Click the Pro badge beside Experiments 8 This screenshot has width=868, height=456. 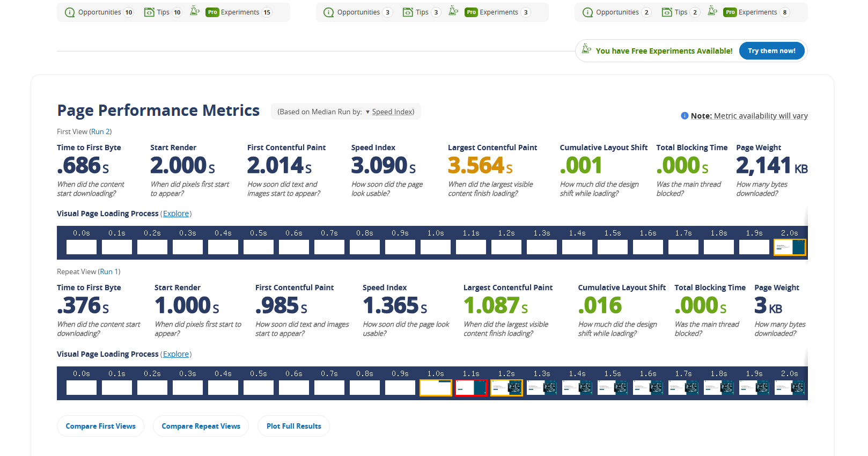coord(730,12)
